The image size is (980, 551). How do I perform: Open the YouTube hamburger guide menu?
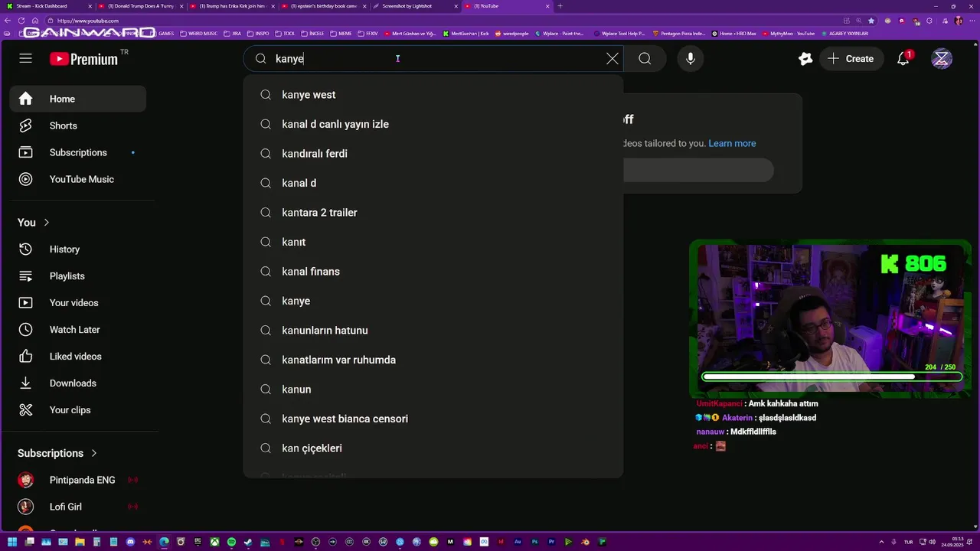(25, 58)
